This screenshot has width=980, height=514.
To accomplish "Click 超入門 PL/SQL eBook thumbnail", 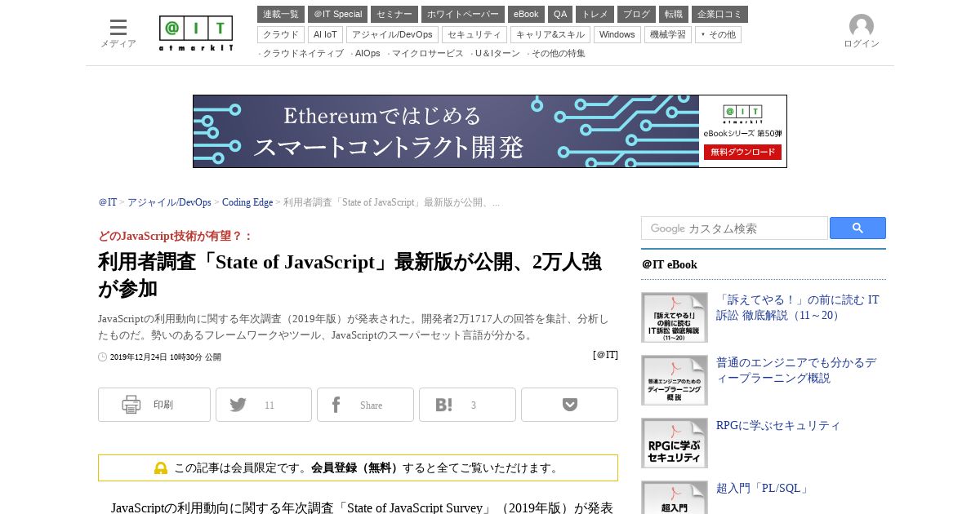I will point(675,498).
